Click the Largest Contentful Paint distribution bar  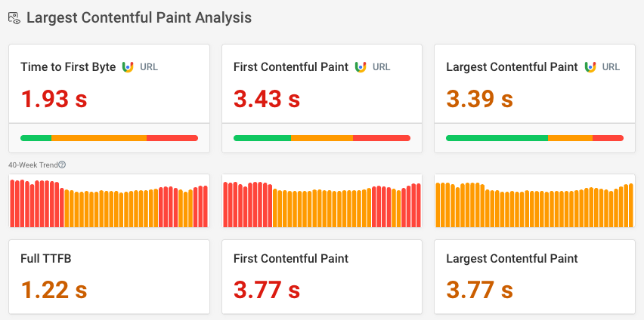coord(534,138)
